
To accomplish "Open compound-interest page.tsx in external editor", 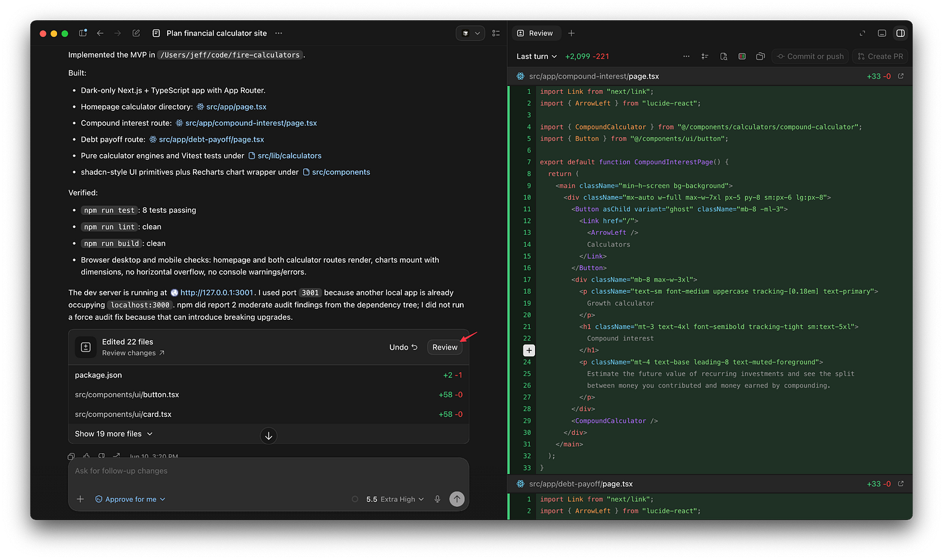I will [x=900, y=76].
